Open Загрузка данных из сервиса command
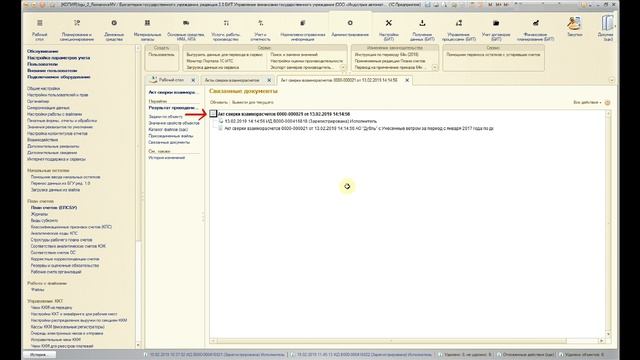 click(213, 67)
